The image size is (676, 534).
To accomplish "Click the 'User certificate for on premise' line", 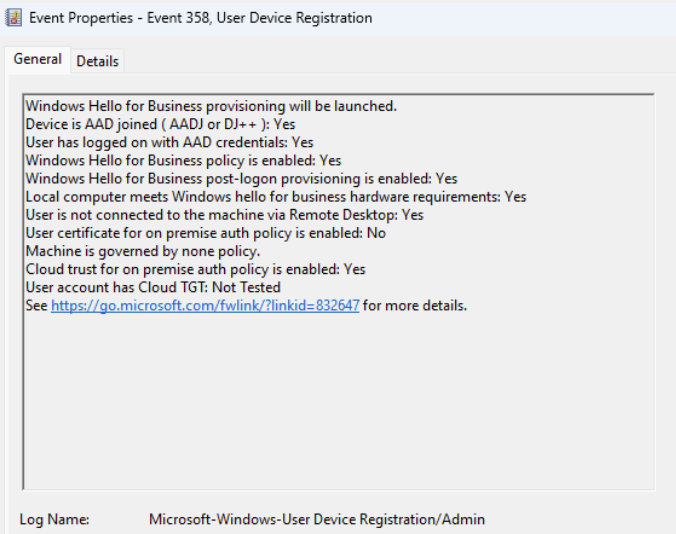I will [x=205, y=233].
